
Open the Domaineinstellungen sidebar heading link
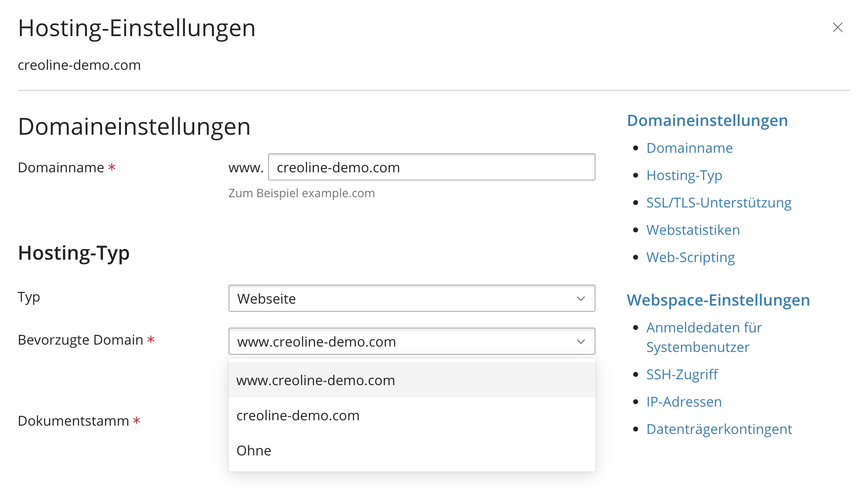coord(707,121)
